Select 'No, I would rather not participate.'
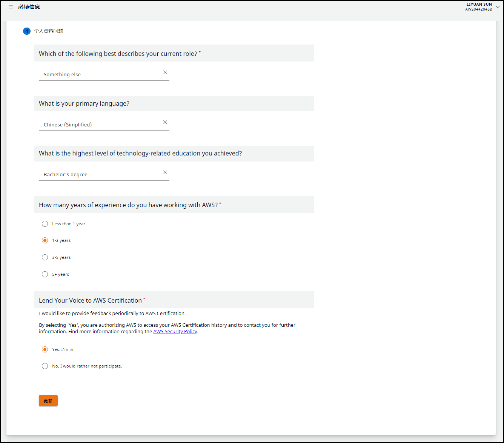504x443 pixels. pyautogui.click(x=45, y=366)
